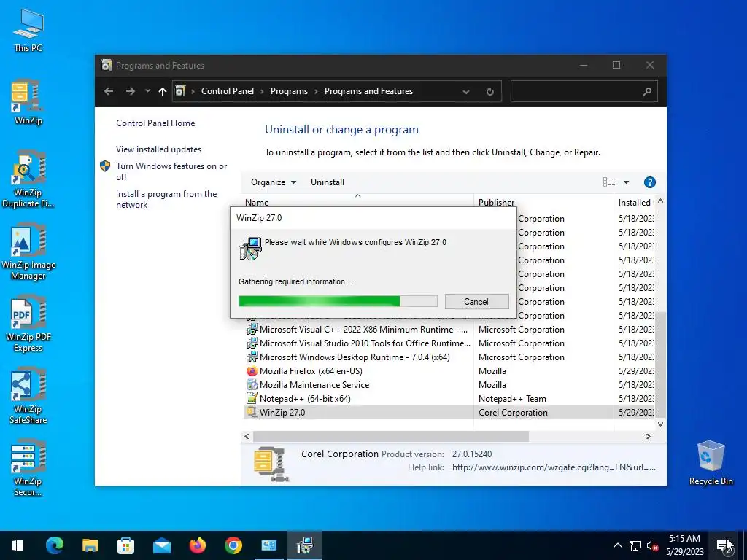Open WinZip PDF Express shortcut
This screenshot has height=560, width=747.
point(28,324)
